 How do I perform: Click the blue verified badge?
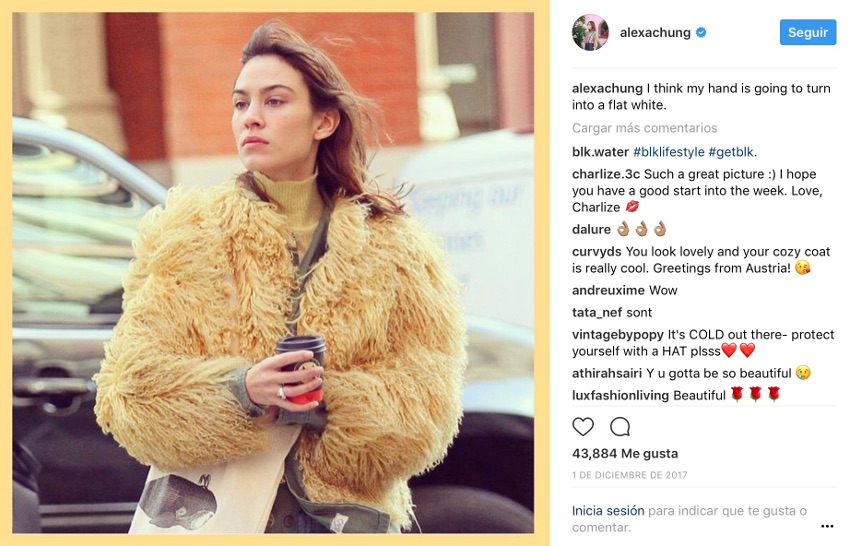(701, 33)
